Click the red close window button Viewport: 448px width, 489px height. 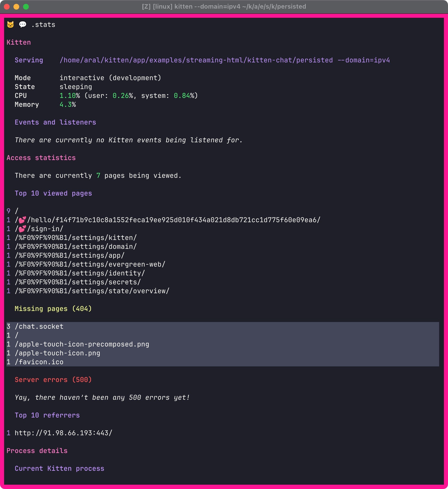pyautogui.click(x=7, y=6)
